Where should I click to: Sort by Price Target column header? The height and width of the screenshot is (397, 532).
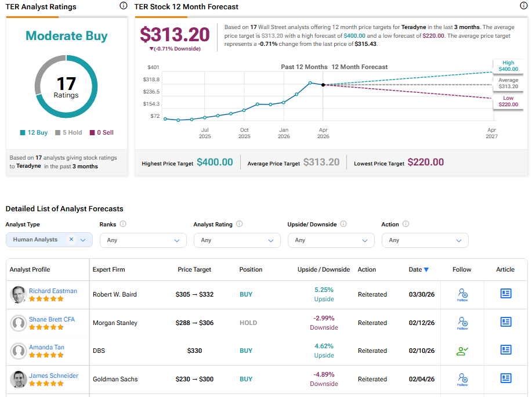click(194, 269)
